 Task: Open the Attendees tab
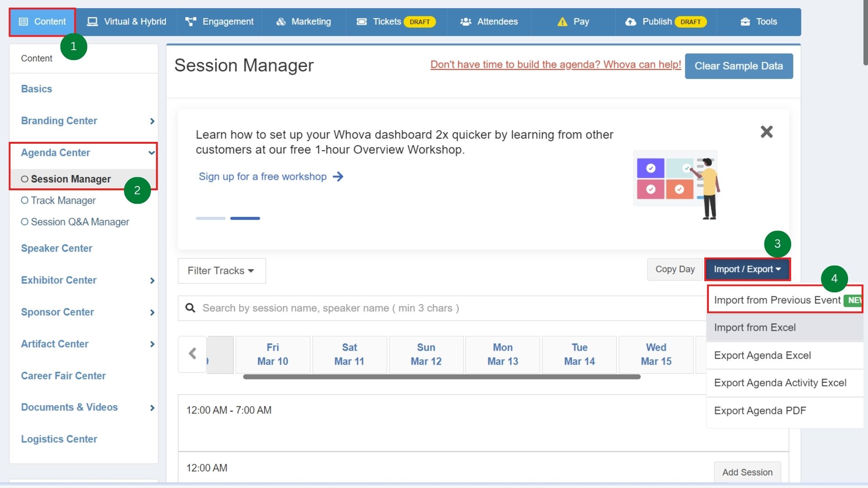pyautogui.click(x=489, y=22)
